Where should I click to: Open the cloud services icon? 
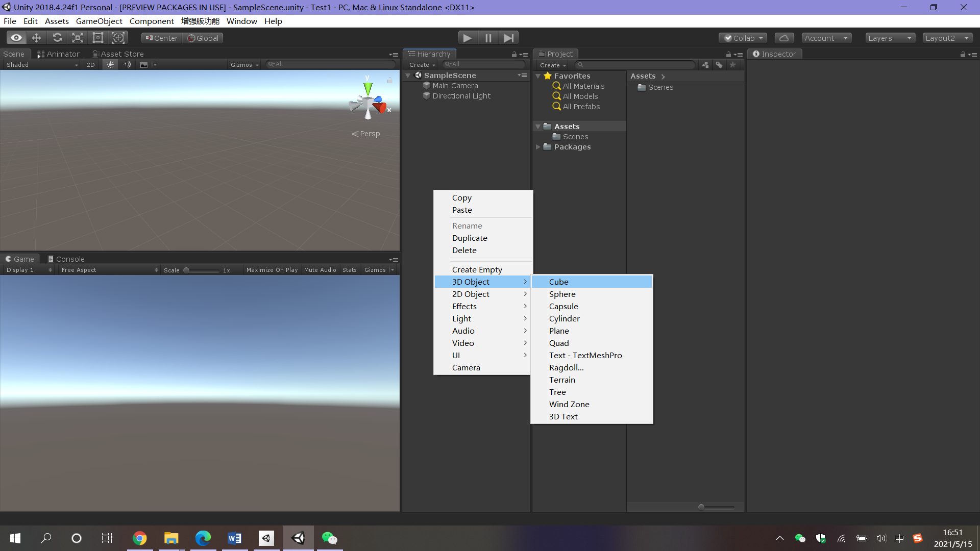click(x=784, y=38)
